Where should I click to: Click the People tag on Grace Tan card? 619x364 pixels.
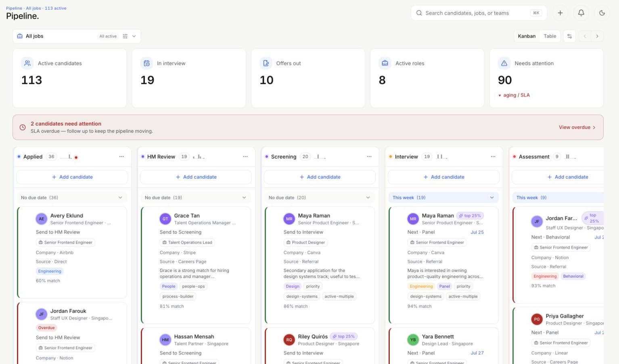[169, 287]
